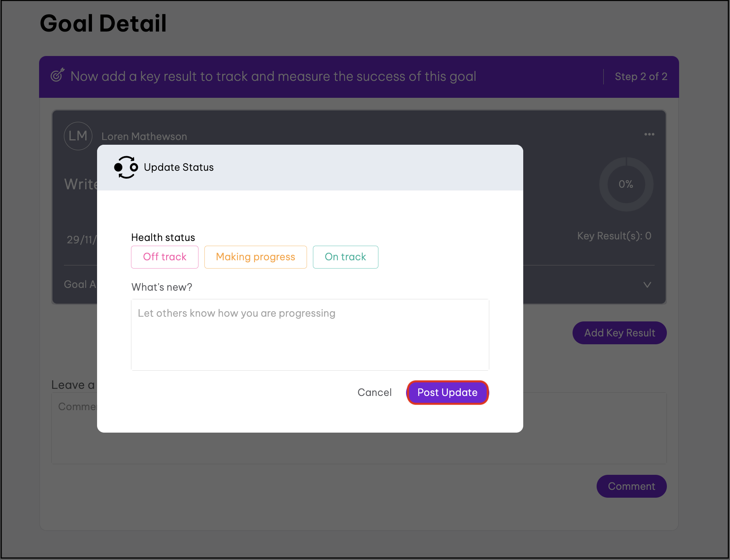The height and width of the screenshot is (560, 730).
Task: Click the Loren Mathewson owner name
Action: click(144, 136)
